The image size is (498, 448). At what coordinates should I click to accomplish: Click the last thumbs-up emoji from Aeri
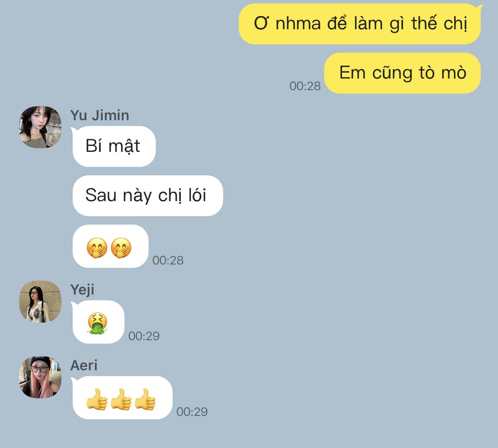tap(145, 399)
